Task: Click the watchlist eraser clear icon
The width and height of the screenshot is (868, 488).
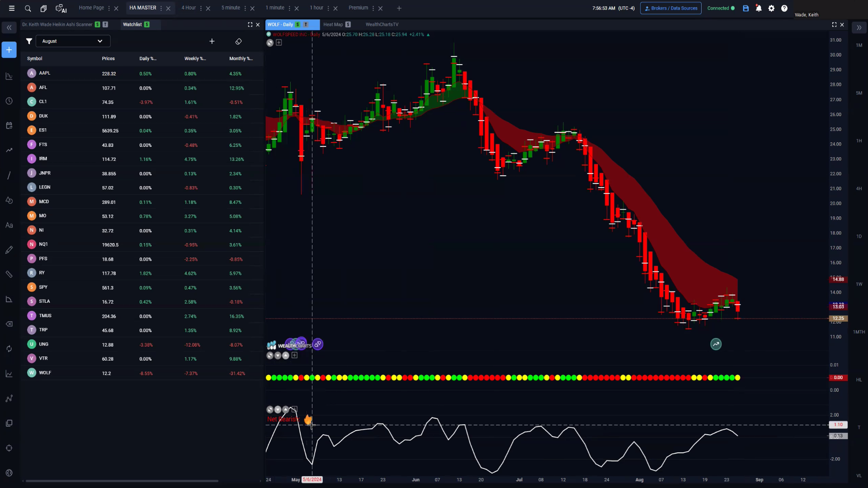Action: coord(239,41)
